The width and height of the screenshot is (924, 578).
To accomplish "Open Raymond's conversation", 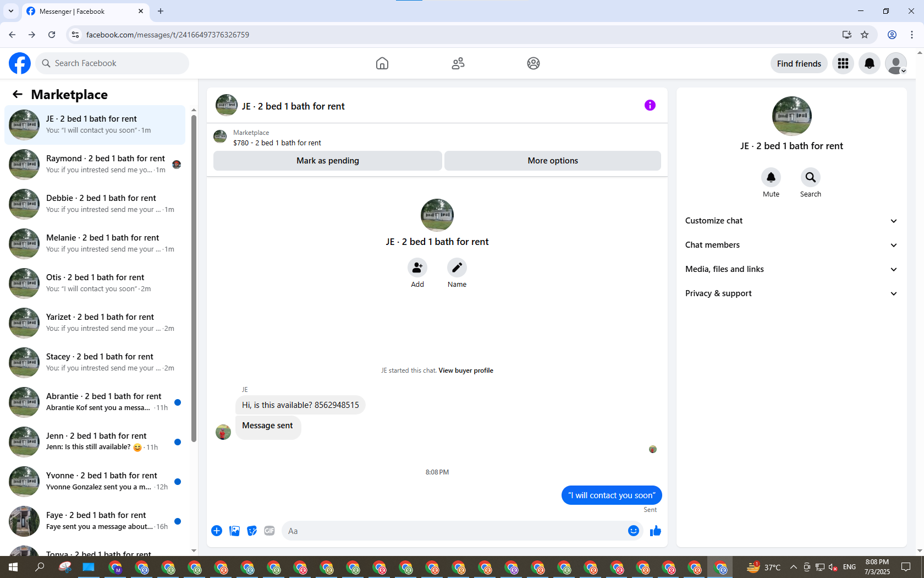I will pyautogui.click(x=95, y=164).
